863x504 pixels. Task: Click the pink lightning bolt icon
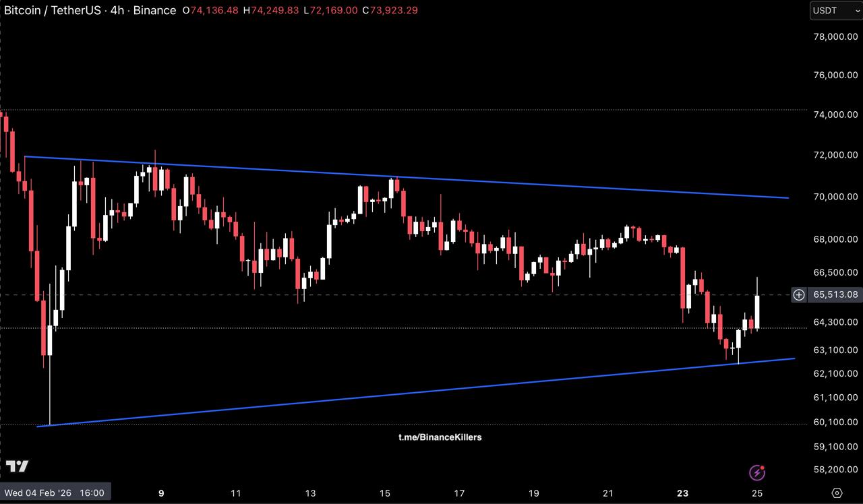[x=758, y=472]
